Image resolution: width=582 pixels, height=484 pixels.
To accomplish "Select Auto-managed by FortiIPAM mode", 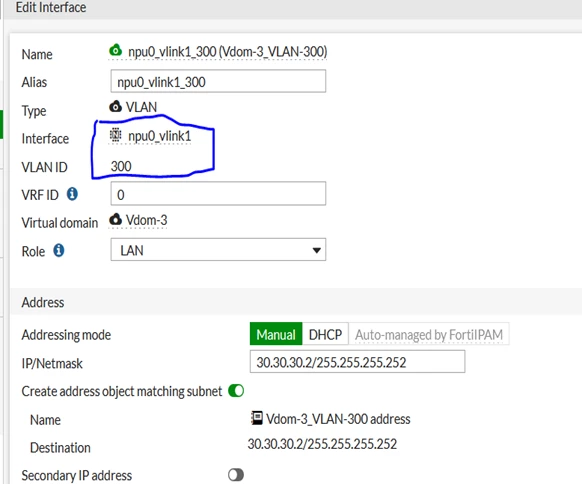I will click(429, 334).
